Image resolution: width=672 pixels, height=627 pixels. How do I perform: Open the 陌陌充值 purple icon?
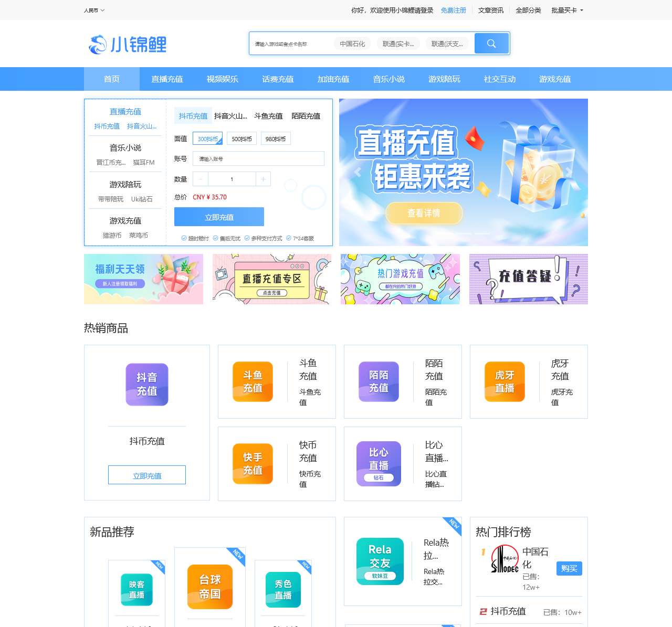(x=379, y=381)
